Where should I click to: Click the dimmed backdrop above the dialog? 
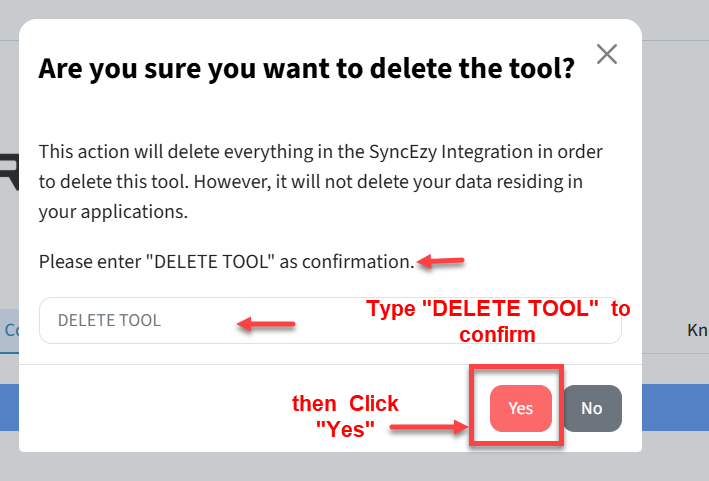330,9
